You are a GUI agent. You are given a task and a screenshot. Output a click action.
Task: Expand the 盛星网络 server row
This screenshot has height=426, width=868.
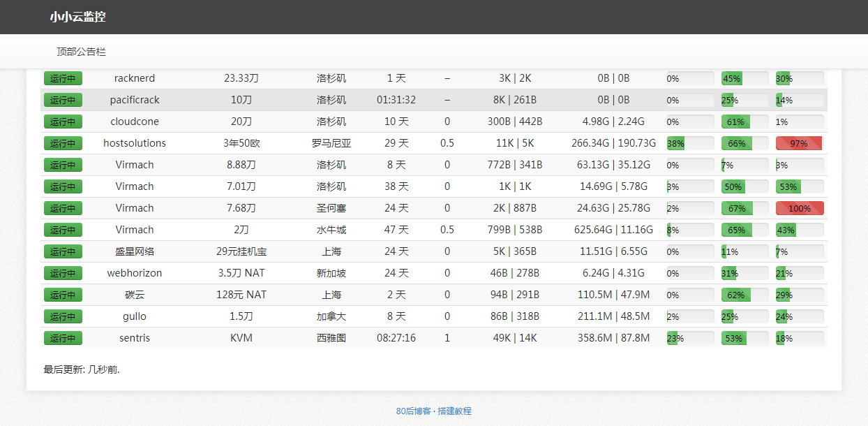[x=135, y=251]
